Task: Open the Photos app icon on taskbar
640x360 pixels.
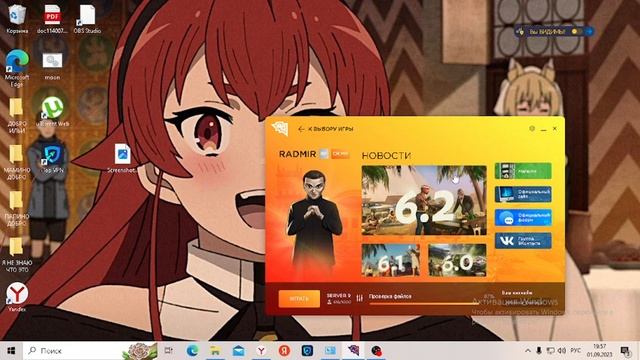Action: [x=330, y=351]
